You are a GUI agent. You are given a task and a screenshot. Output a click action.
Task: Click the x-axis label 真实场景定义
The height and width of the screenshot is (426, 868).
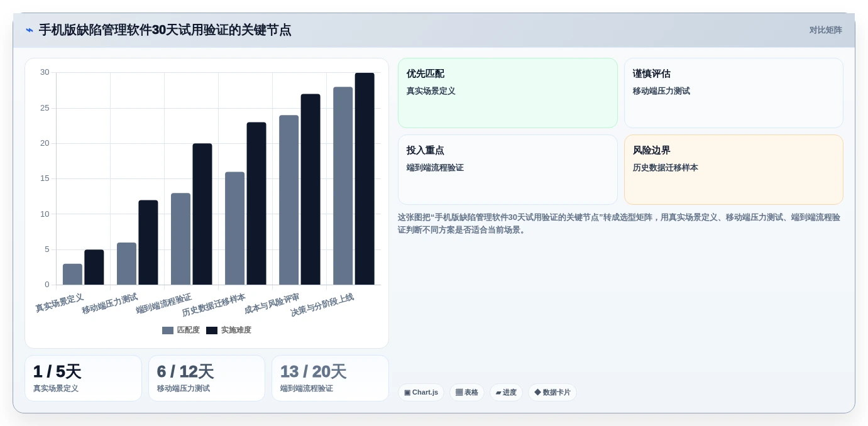pos(59,303)
